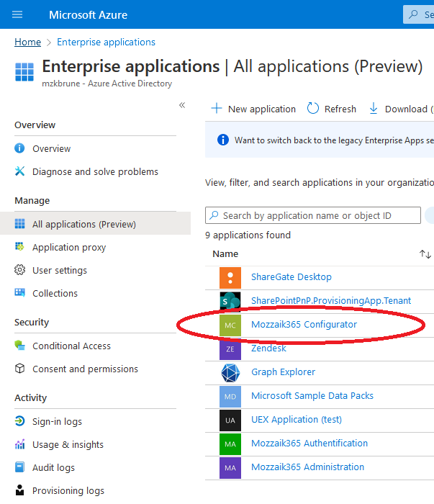This screenshot has height=504, width=434.
Task: Click the ShareGate Desktop orange app icon
Action: point(230,278)
